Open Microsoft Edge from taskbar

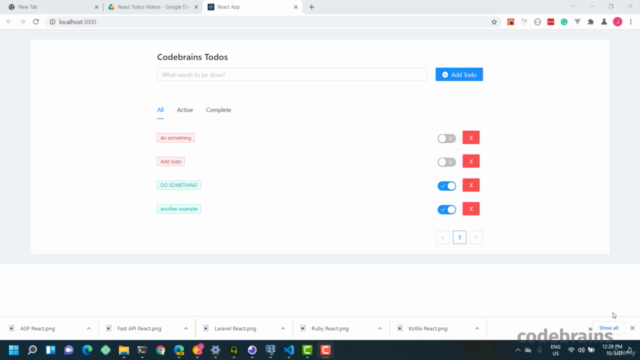pyautogui.click(x=87, y=350)
